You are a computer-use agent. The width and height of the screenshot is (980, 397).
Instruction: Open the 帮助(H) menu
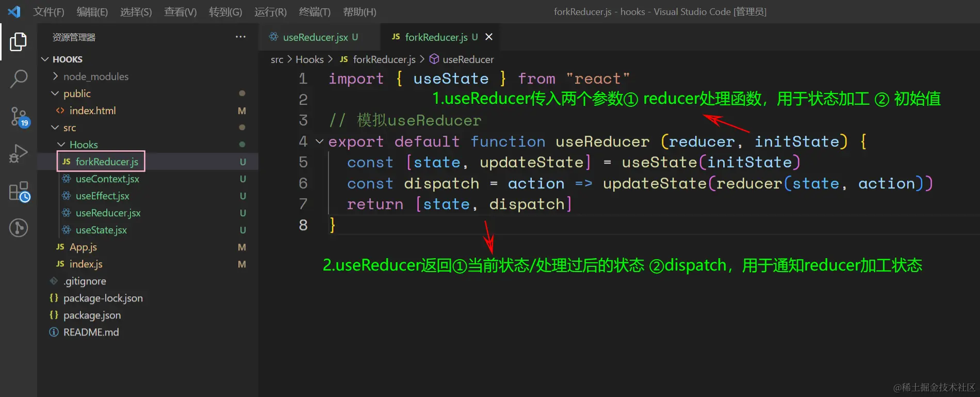360,12
